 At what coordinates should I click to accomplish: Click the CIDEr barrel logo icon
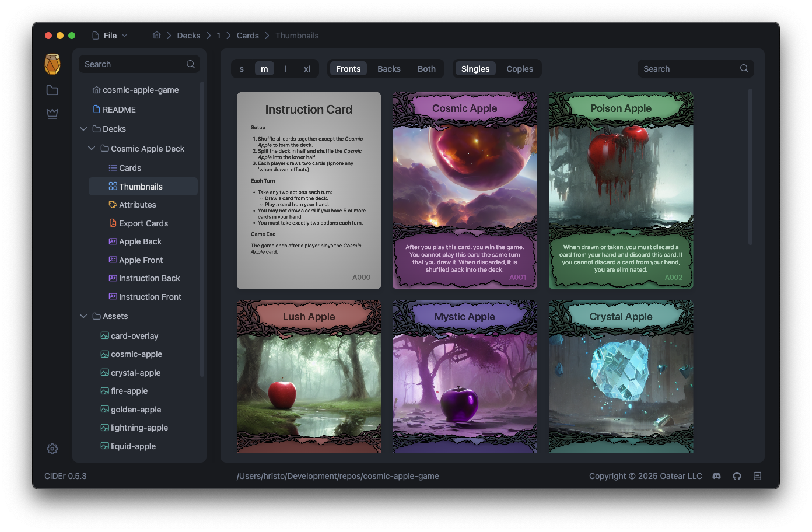pyautogui.click(x=52, y=64)
